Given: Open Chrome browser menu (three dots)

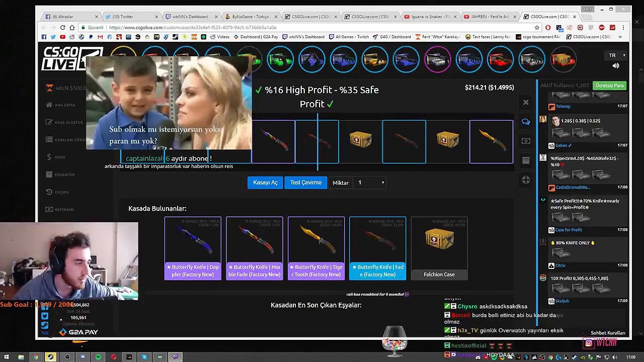Looking at the screenshot, I should [623, 28].
